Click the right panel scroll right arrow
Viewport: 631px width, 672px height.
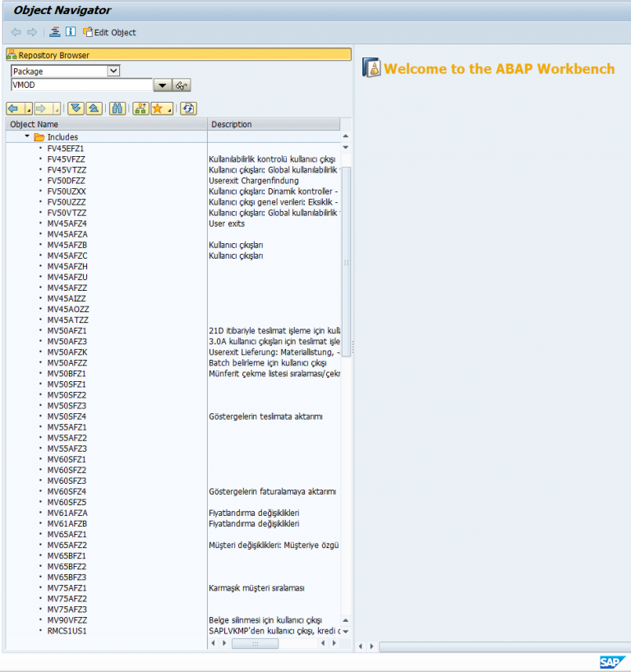(x=371, y=647)
